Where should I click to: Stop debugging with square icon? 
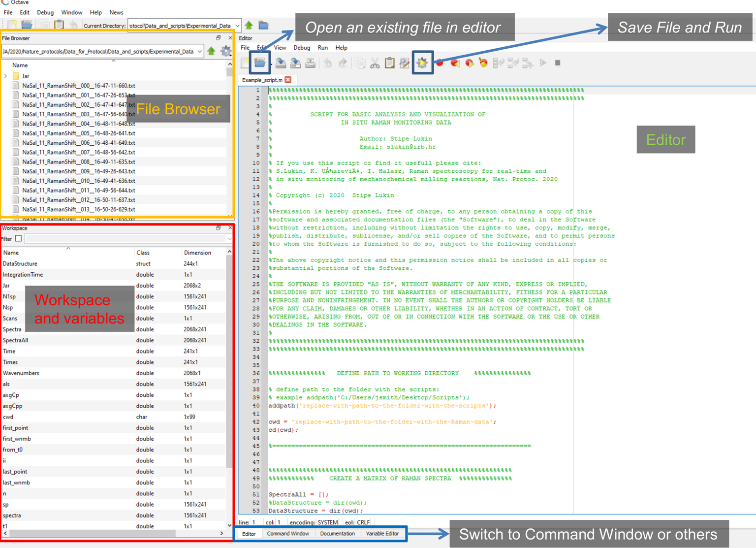point(558,63)
